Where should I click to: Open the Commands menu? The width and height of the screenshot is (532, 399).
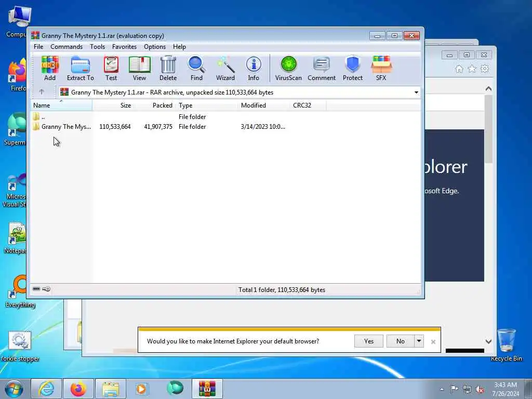click(x=66, y=47)
